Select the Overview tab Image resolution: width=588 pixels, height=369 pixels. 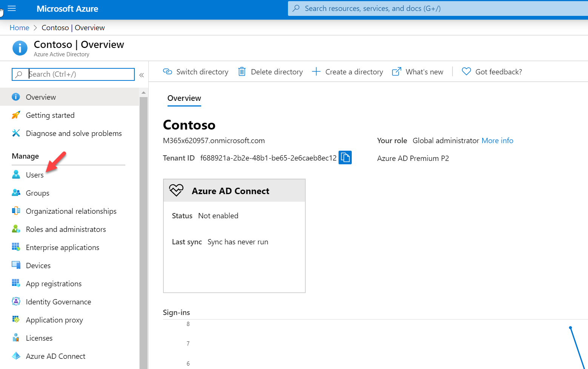click(184, 98)
